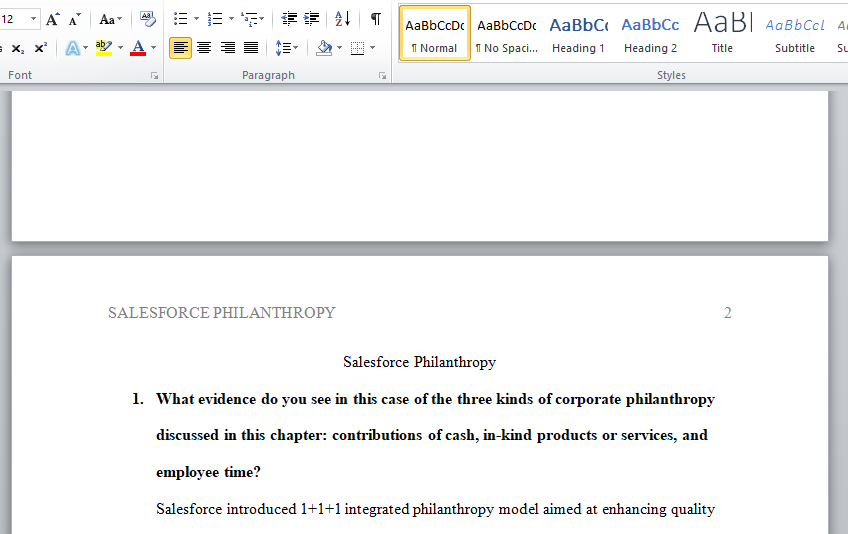The image size is (848, 534).
Task: Open Paragraph dialog box launcher
Action: pyautogui.click(x=382, y=76)
